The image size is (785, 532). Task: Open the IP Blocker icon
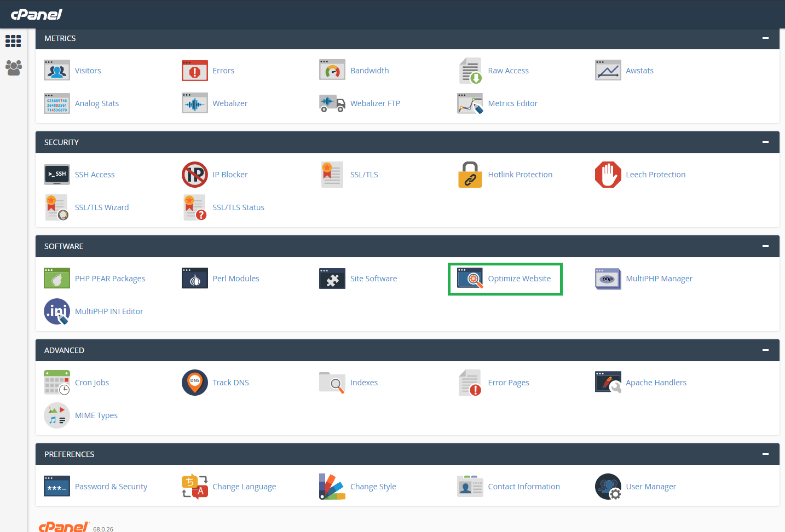tap(194, 175)
